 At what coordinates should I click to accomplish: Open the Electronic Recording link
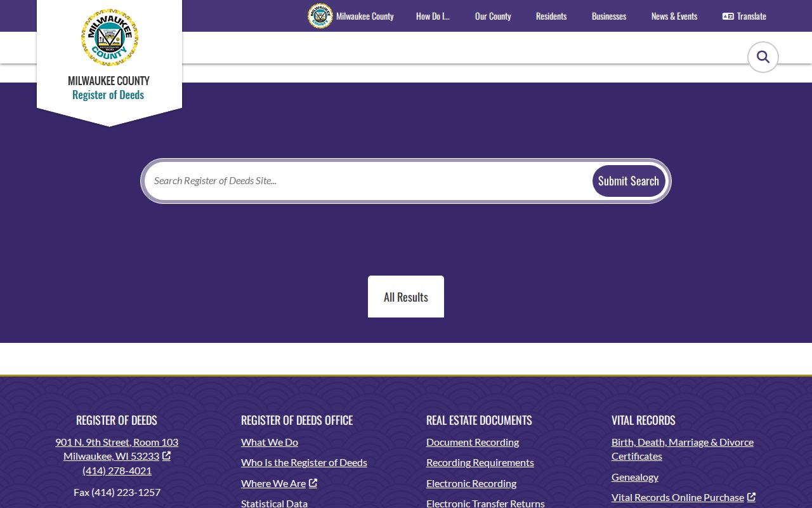(471, 483)
